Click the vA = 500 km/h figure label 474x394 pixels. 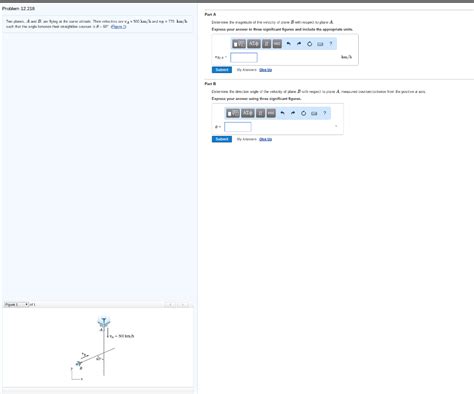(x=122, y=336)
